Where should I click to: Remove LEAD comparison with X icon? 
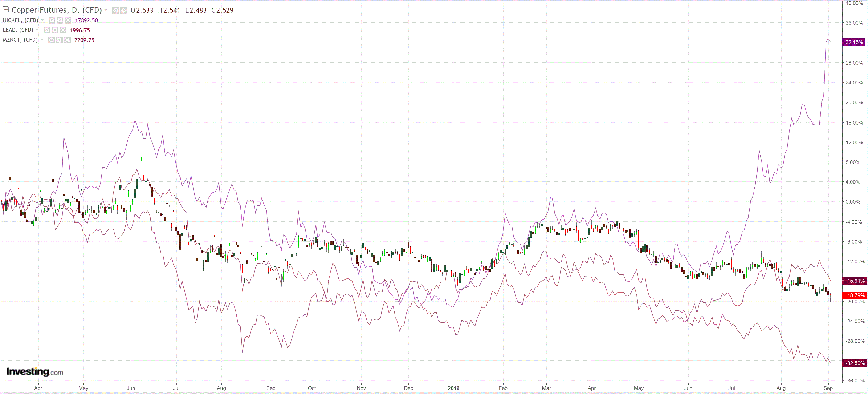[63, 30]
